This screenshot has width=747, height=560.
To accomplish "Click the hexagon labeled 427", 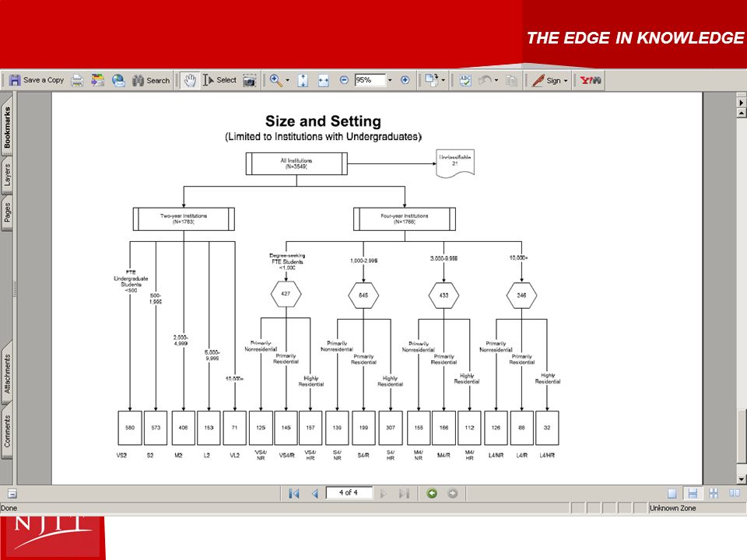I will pyautogui.click(x=286, y=294).
